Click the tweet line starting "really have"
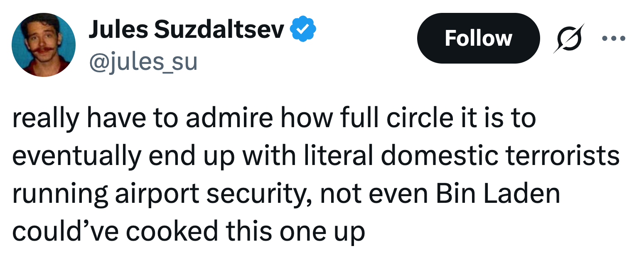 click(274, 118)
